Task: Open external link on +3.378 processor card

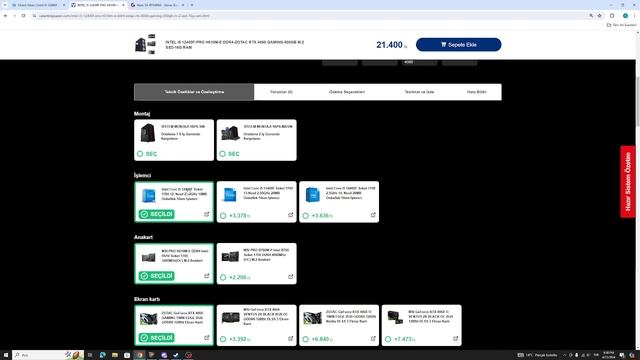Action: pos(291,215)
